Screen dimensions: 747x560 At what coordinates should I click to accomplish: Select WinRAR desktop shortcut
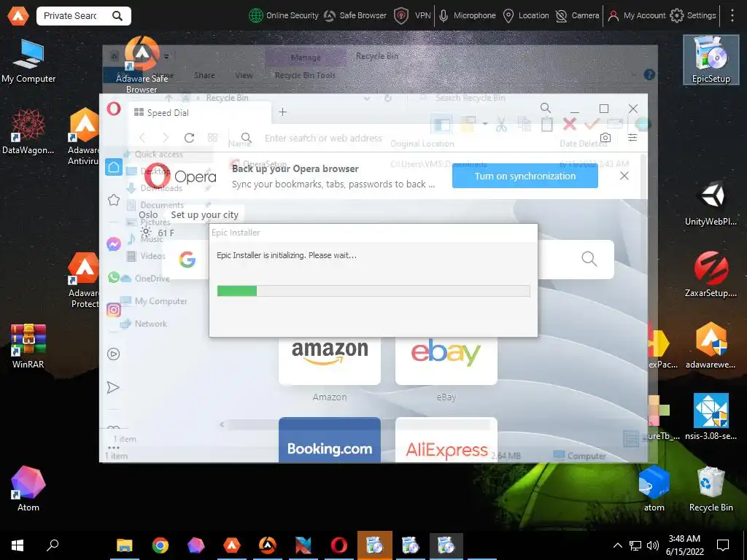28,346
